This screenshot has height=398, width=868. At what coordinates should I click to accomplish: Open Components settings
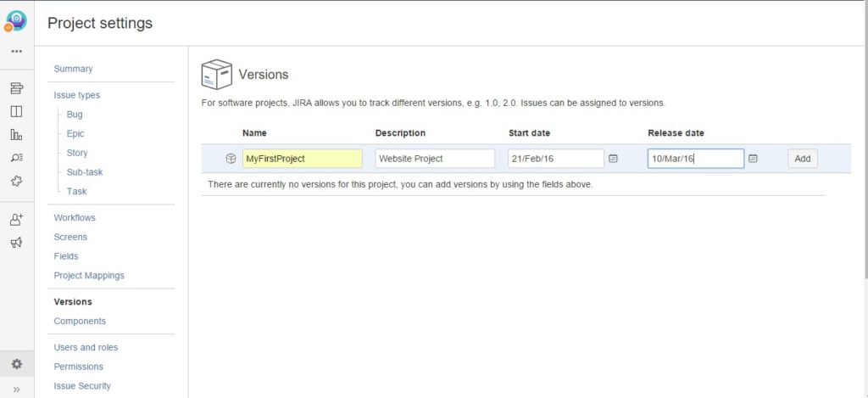pyautogui.click(x=80, y=321)
